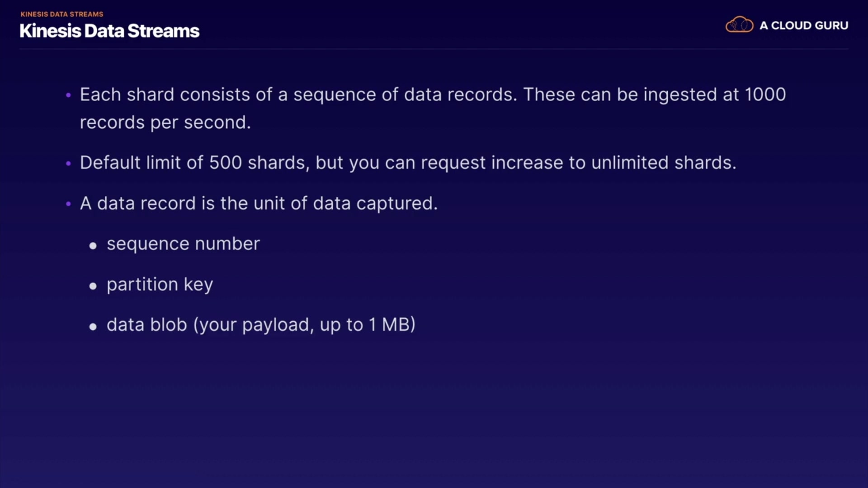Screen dimensions: 868x488
Task: Click the words "unlimited shards"
Action: (x=663, y=163)
